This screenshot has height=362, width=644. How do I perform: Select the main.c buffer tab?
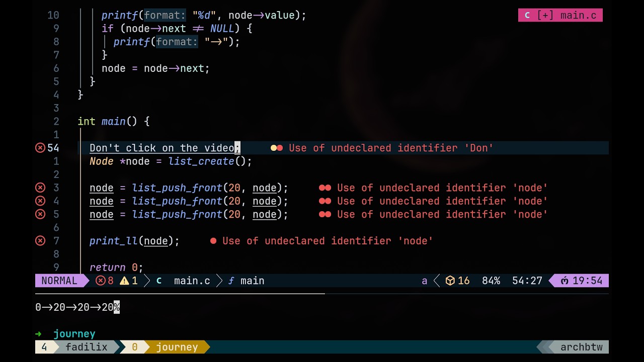pyautogui.click(x=560, y=15)
